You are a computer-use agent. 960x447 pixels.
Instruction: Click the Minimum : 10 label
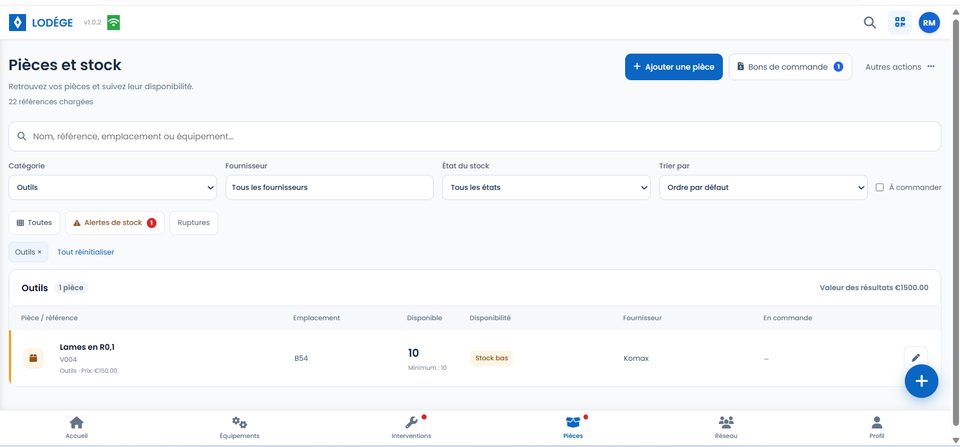click(427, 368)
